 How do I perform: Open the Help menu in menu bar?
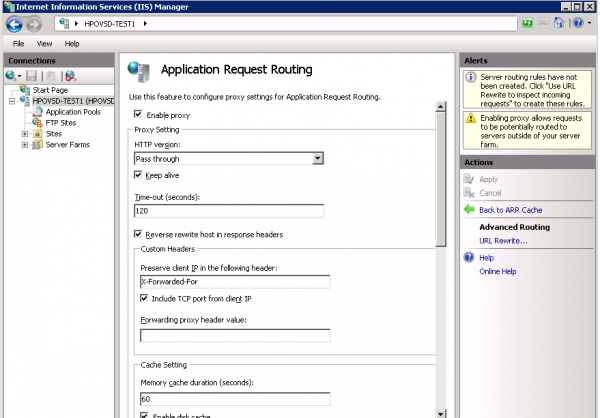pos(72,44)
